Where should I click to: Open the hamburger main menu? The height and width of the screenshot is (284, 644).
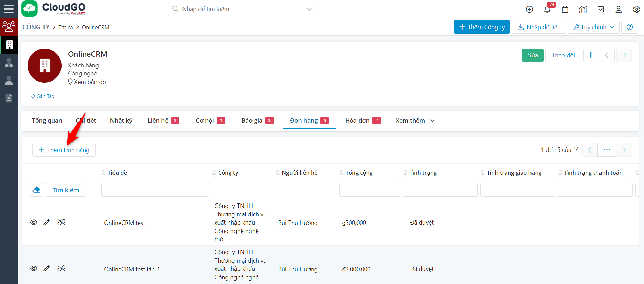(9, 9)
